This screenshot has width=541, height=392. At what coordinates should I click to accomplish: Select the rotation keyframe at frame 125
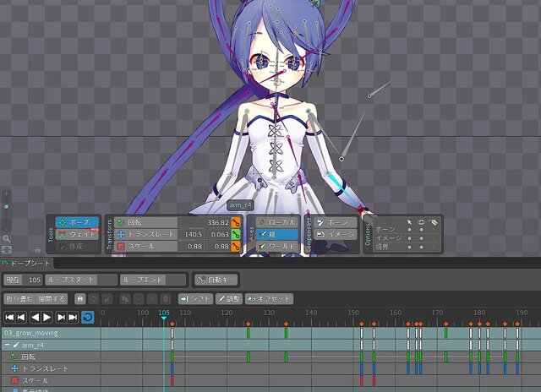pos(248,357)
